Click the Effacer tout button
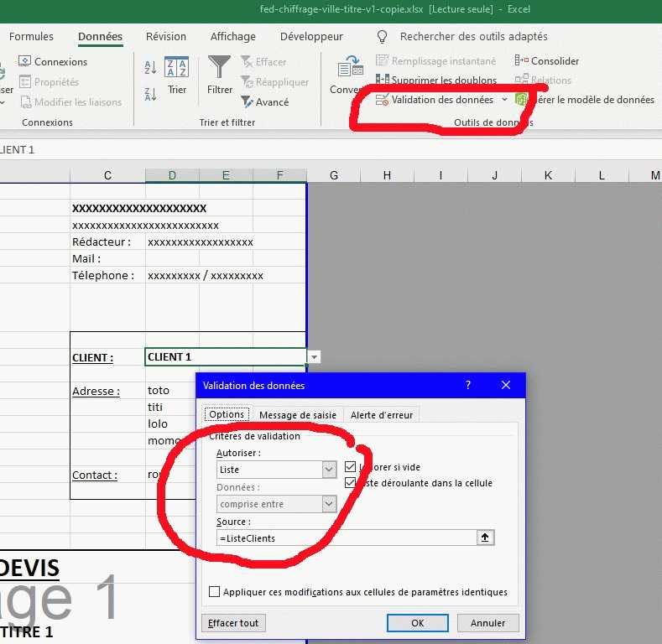The image size is (662, 644). pyautogui.click(x=234, y=623)
